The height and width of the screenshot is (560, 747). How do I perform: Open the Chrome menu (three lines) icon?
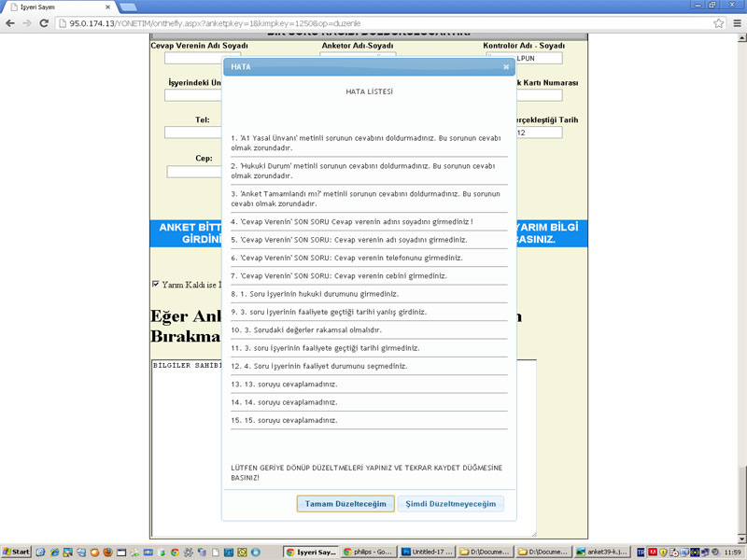737,22
